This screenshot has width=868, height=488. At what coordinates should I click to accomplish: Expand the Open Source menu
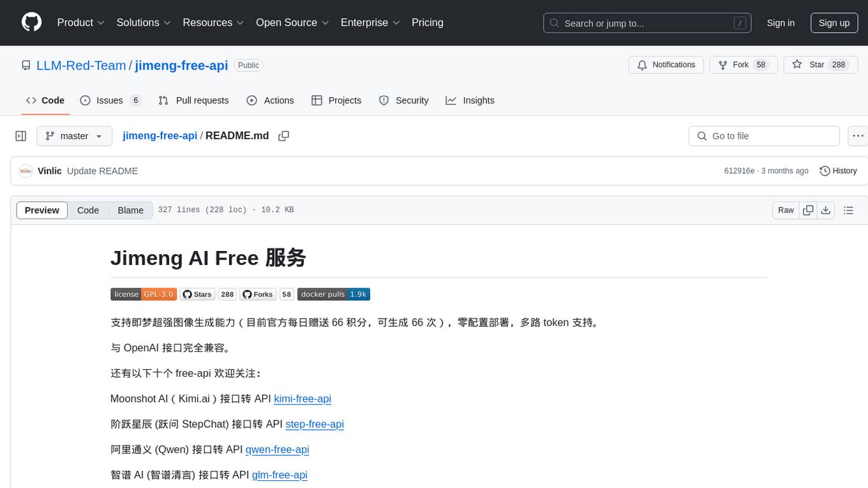coord(292,22)
